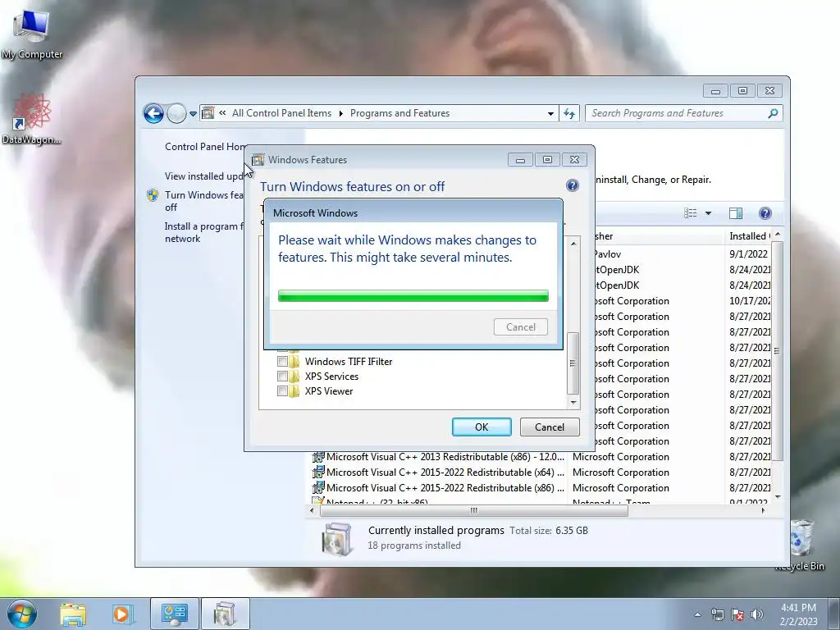Image resolution: width=840 pixels, height=630 pixels.
Task: Click the search magnifier icon
Action: pos(773,113)
